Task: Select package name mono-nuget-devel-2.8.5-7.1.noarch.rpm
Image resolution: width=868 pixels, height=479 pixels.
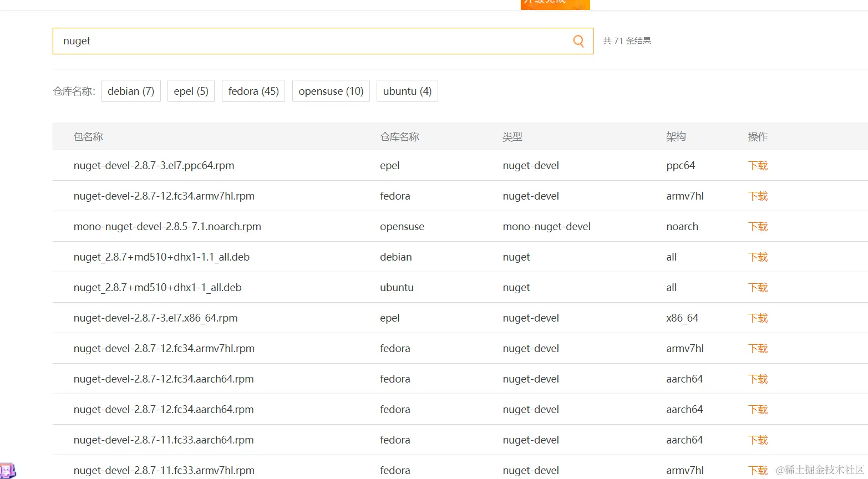Action: [x=167, y=227]
